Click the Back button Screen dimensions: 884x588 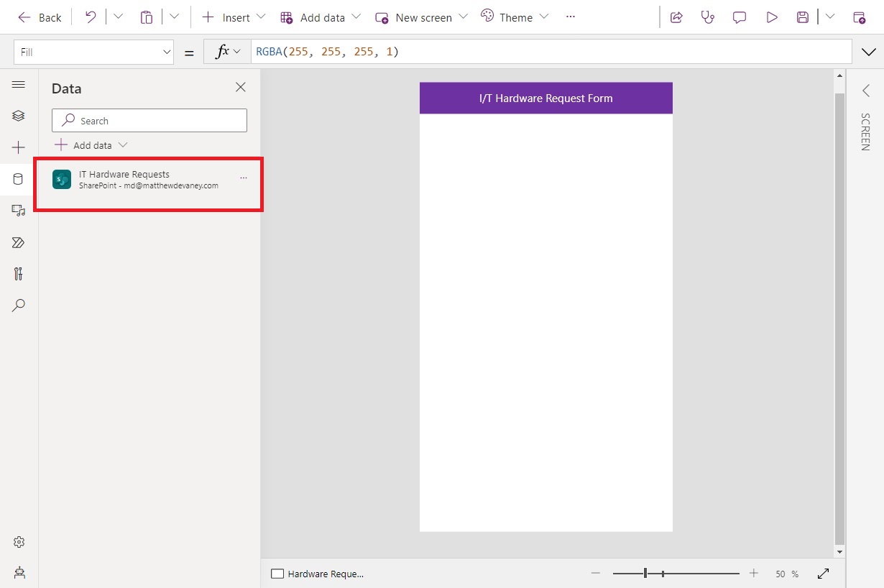40,17
